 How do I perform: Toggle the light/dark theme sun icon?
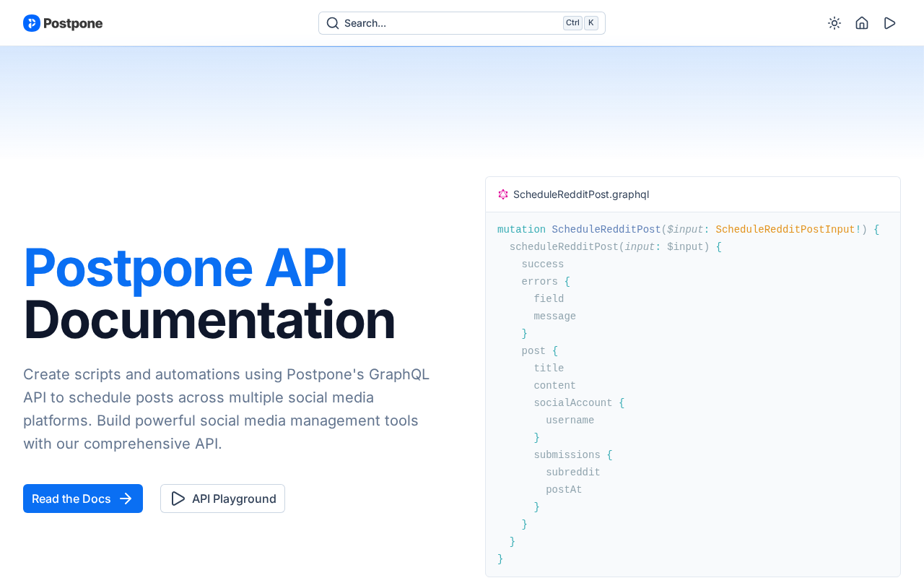(834, 23)
